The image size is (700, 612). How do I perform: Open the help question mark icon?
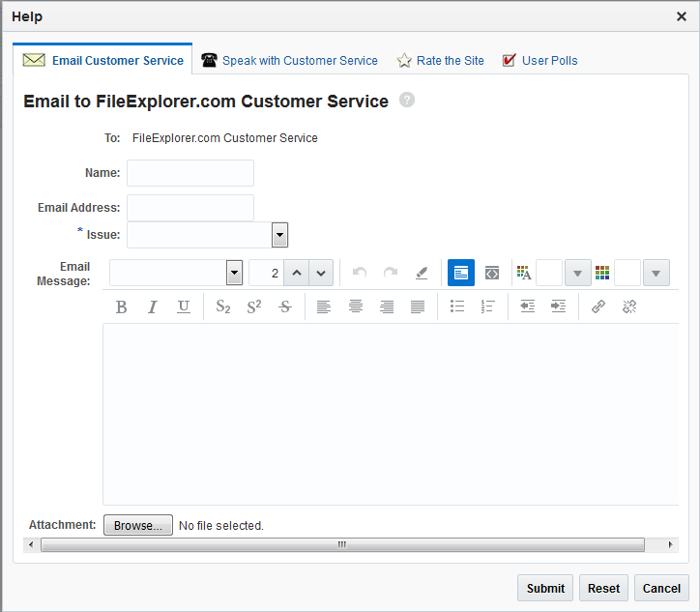[x=407, y=100]
